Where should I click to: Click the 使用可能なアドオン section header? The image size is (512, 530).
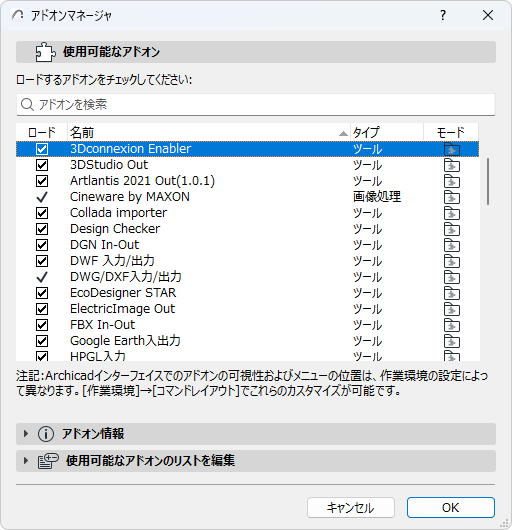(x=256, y=52)
